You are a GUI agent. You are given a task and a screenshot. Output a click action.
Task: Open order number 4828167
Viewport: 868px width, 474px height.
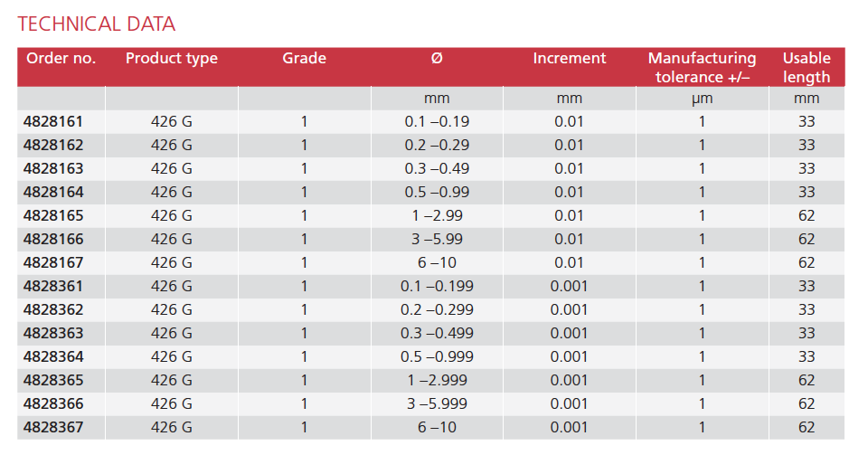pos(54,262)
